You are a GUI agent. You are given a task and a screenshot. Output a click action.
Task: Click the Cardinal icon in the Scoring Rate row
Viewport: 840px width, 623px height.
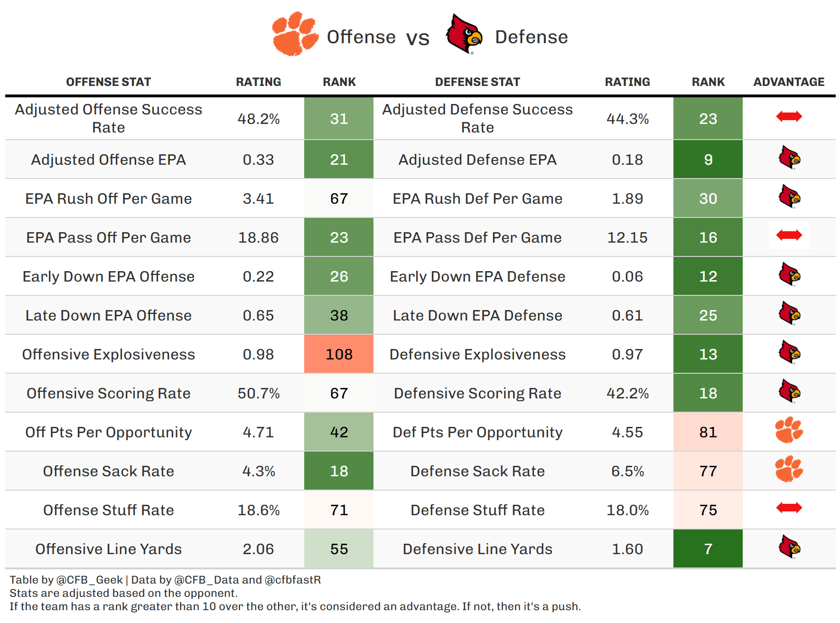coord(789,391)
